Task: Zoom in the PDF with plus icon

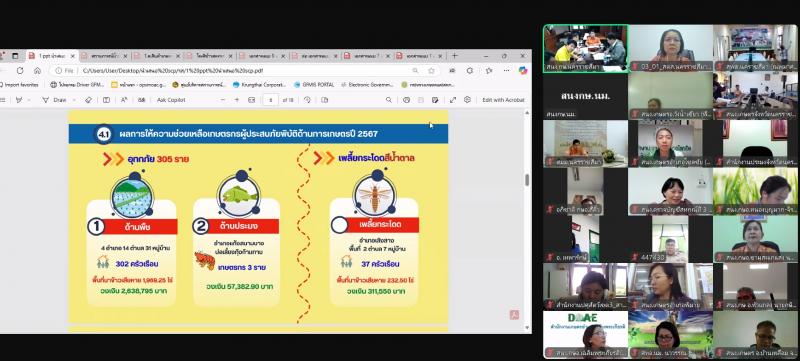Action: click(x=237, y=100)
